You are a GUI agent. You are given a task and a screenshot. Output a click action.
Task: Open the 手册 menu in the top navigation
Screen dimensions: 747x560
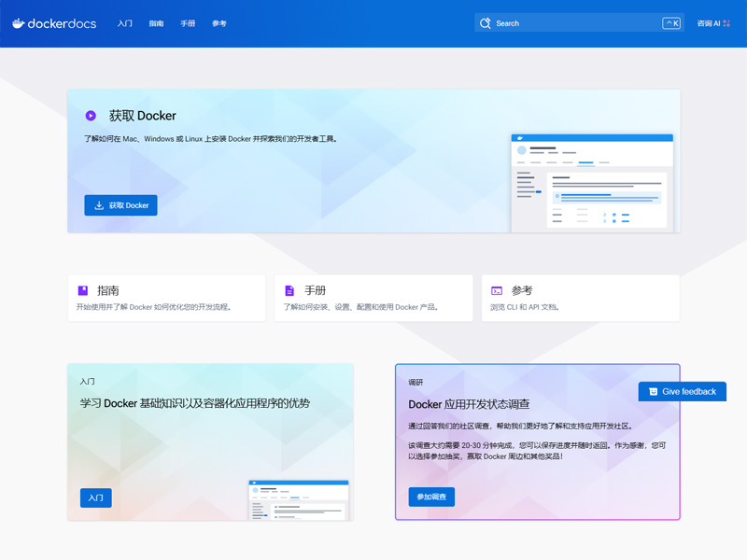pos(187,22)
